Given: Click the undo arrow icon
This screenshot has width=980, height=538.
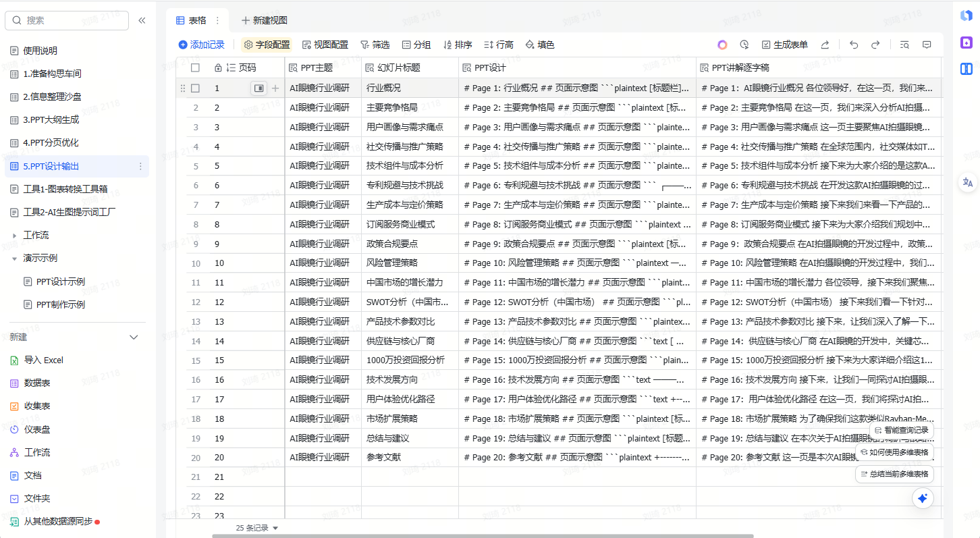Looking at the screenshot, I should 854,45.
